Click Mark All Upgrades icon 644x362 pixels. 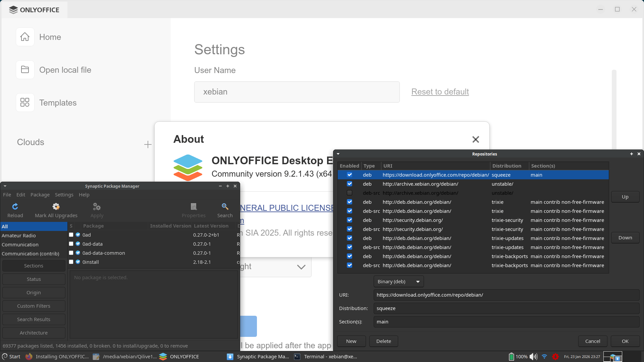click(x=56, y=206)
